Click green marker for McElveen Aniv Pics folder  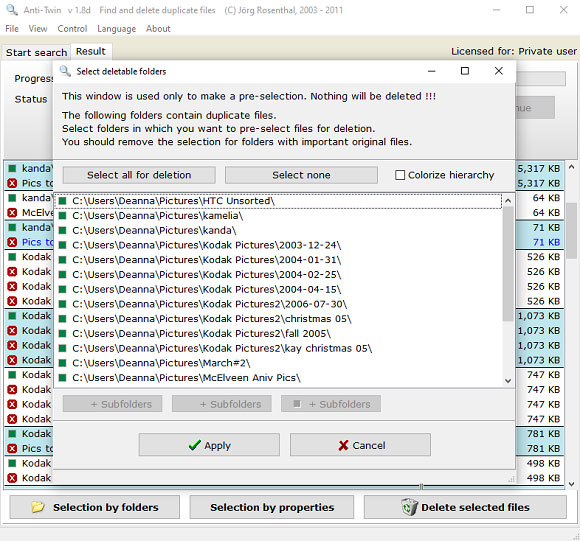(x=63, y=378)
